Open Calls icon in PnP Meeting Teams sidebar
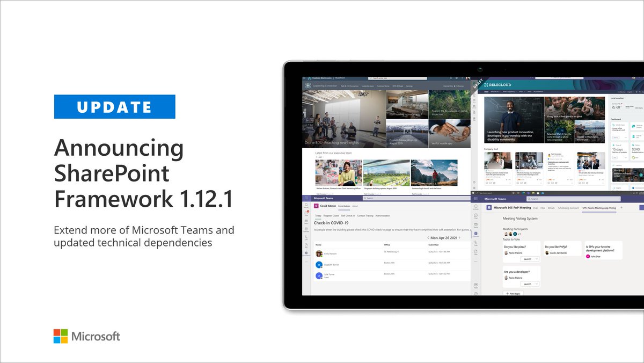 (476, 243)
